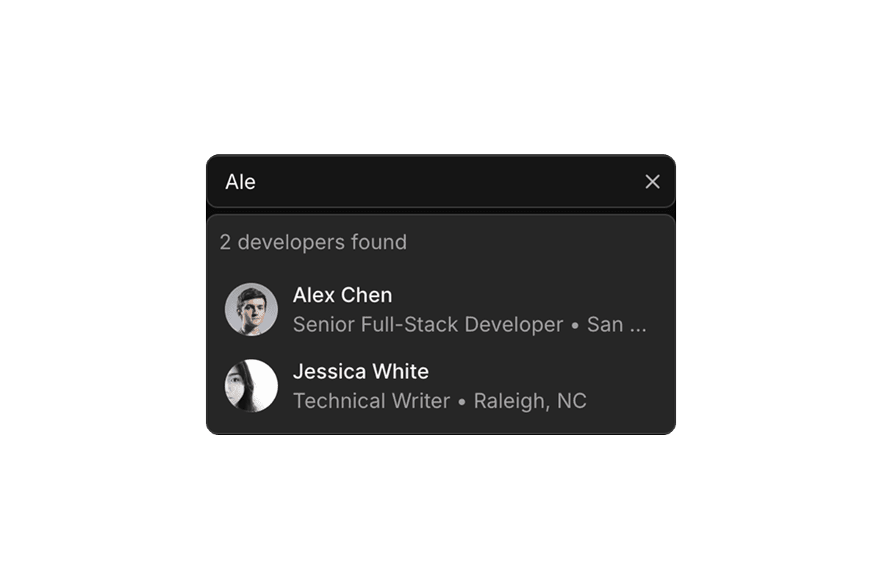Choose the Technical Writer subtitle line
This screenshot has height=588, width=882.
(440, 401)
